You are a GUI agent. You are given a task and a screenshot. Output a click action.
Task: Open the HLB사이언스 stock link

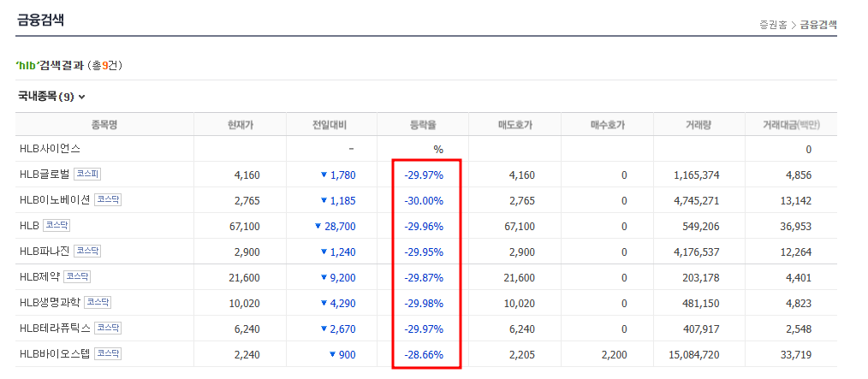[51, 149]
